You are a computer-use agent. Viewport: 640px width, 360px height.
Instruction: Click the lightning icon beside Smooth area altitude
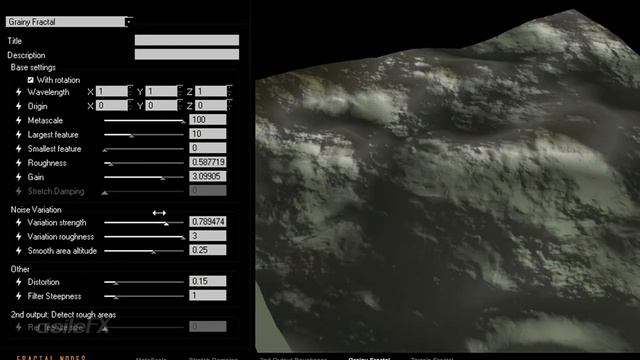[x=18, y=251]
